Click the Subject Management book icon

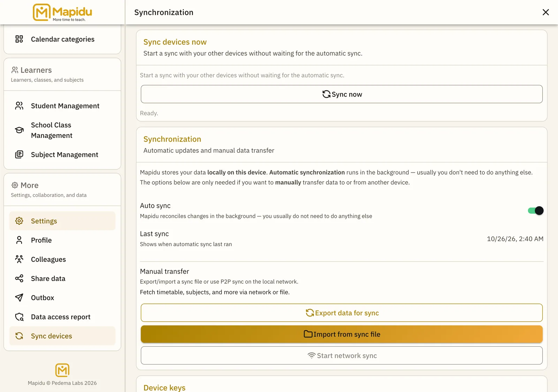[x=19, y=154]
